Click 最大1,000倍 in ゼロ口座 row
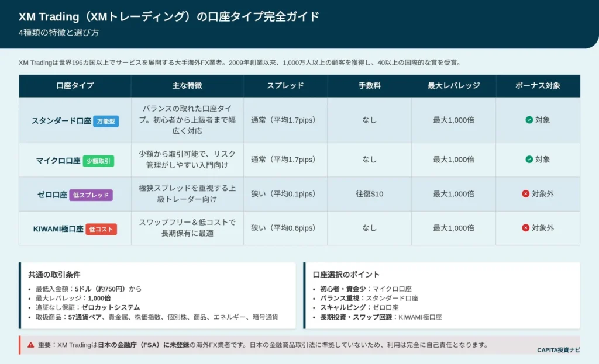 pos(453,193)
